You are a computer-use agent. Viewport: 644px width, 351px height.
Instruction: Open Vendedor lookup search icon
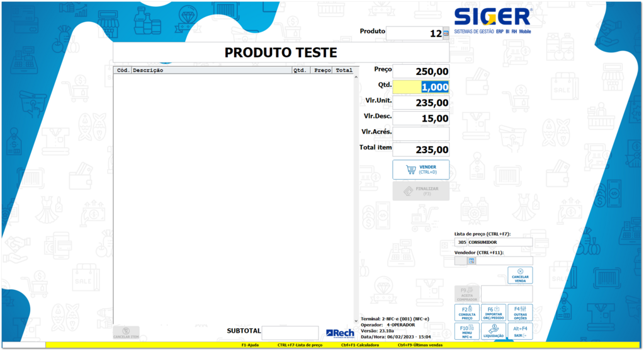click(x=472, y=261)
